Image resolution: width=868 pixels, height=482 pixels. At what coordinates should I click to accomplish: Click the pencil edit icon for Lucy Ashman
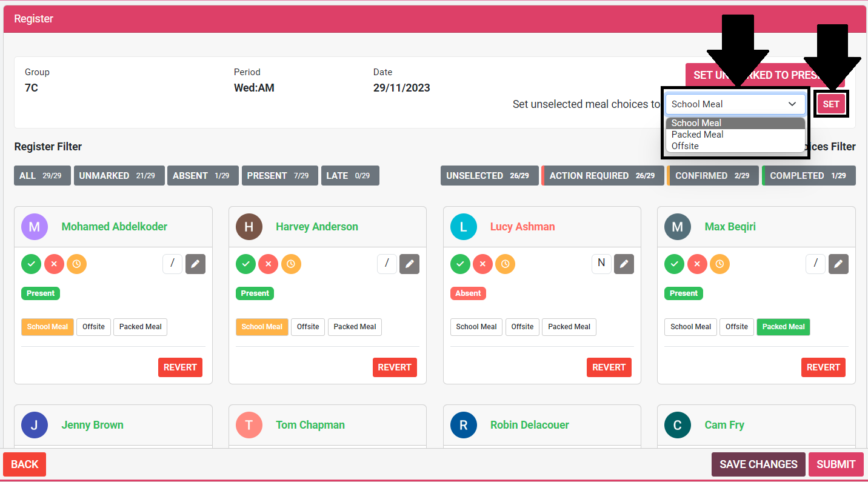(624, 264)
